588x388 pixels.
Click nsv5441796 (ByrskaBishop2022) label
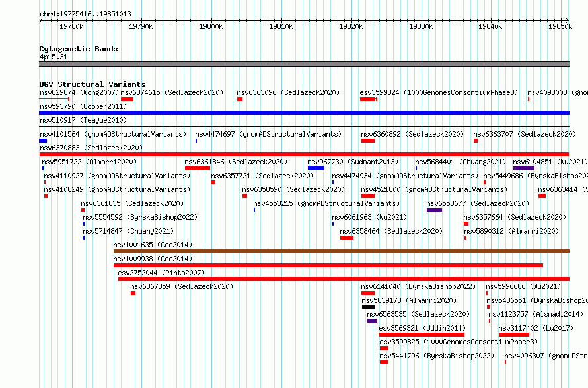(x=437, y=356)
